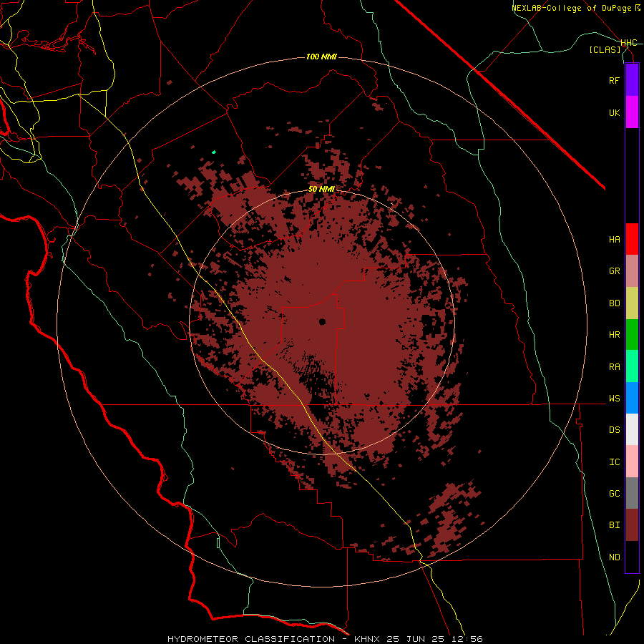Select the light pink IC ice crystals swatch
The width and height of the screenshot is (644, 644).
pos(632,462)
